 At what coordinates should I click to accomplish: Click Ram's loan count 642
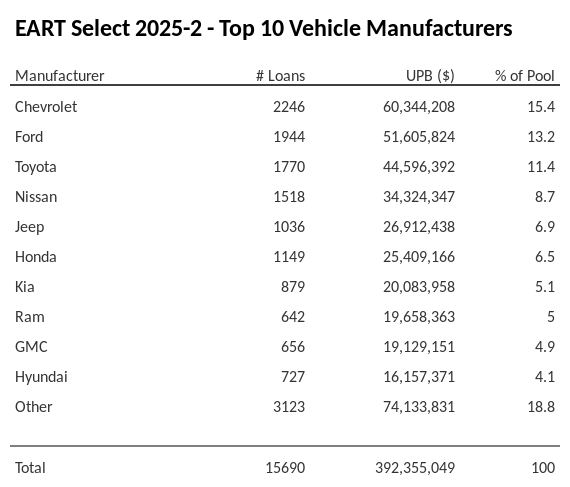pyautogui.click(x=293, y=317)
